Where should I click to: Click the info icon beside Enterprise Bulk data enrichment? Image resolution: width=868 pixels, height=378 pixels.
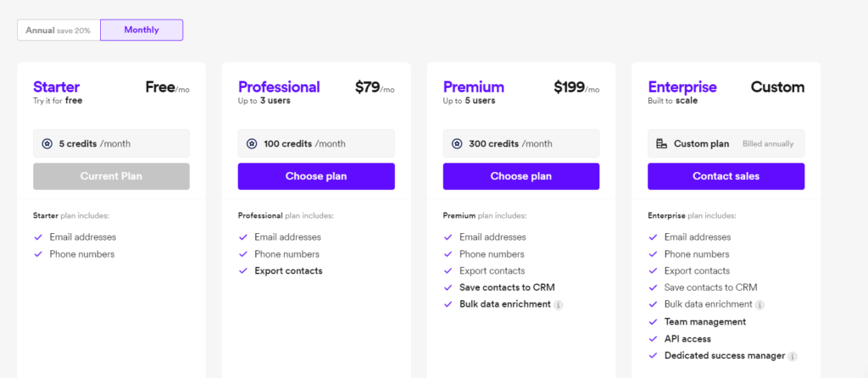760,305
